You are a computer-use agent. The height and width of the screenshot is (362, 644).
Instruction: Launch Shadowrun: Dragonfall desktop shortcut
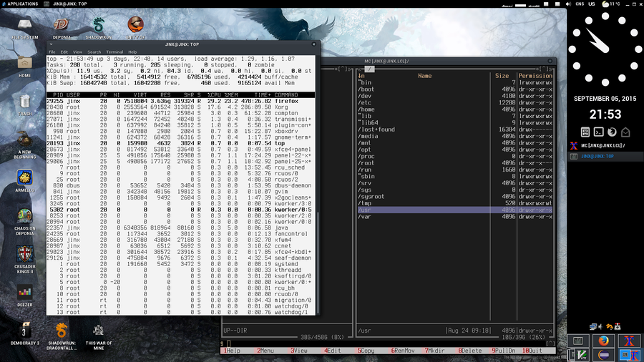tap(62, 336)
